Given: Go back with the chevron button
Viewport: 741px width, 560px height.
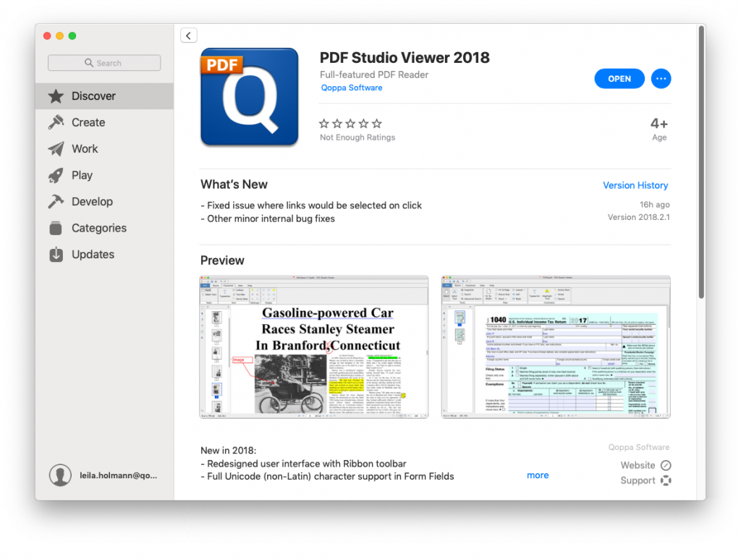Looking at the screenshot, I should point(189,35).
